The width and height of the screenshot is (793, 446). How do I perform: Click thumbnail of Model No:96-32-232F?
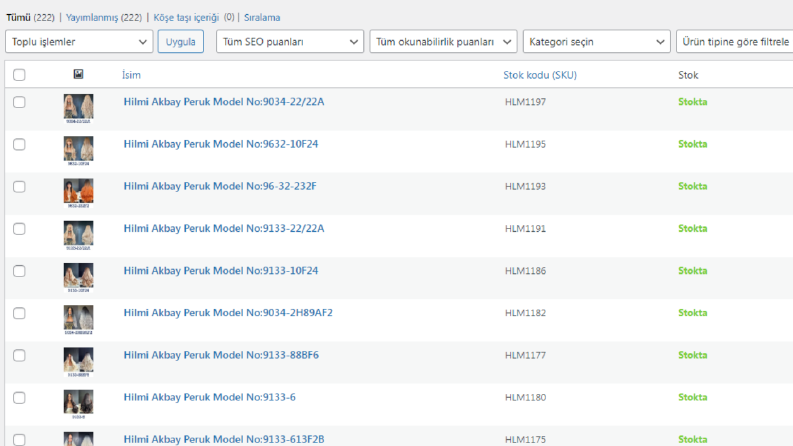coord(78,193)
